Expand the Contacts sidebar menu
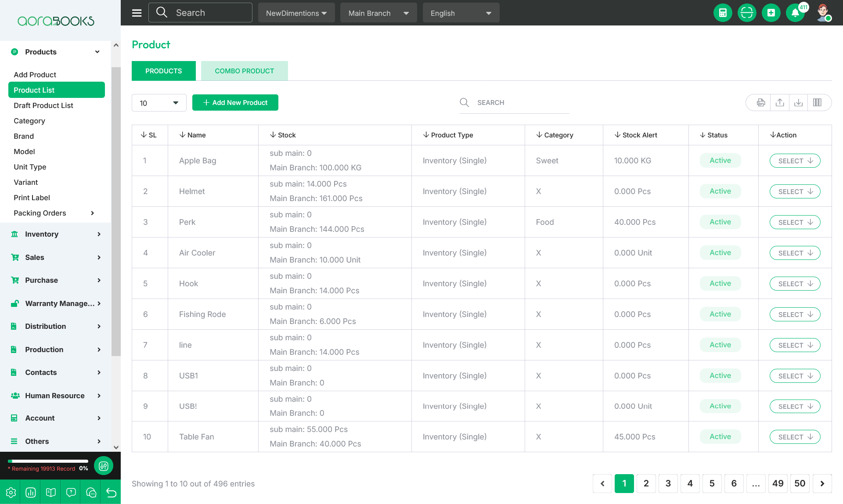 56,372
